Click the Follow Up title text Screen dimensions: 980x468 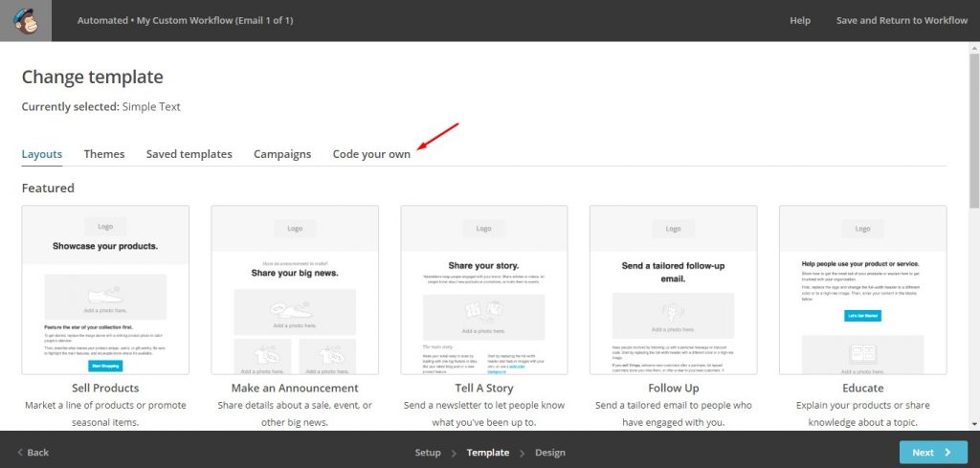674,388
